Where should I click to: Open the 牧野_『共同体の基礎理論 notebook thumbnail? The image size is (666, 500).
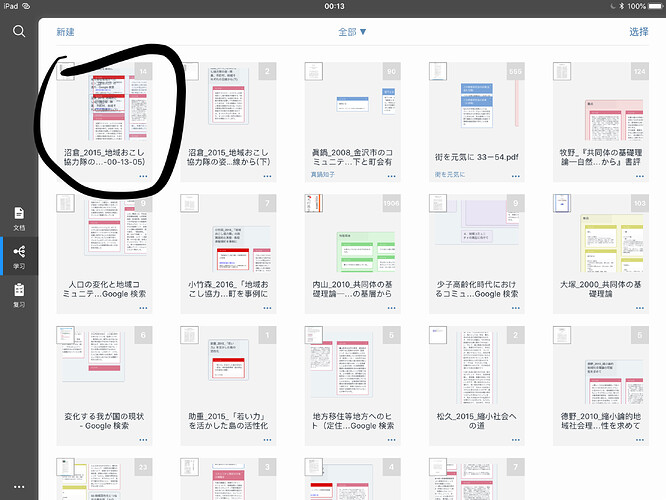[x=601, y=102]
